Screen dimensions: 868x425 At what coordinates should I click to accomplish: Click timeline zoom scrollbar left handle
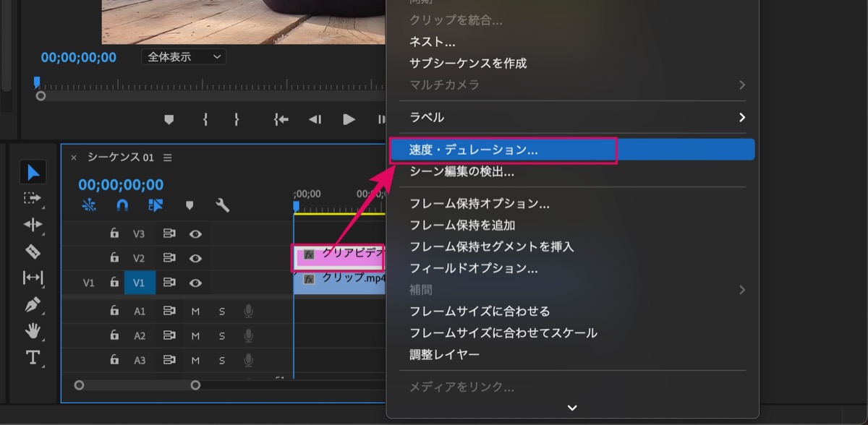pos(80,385)
